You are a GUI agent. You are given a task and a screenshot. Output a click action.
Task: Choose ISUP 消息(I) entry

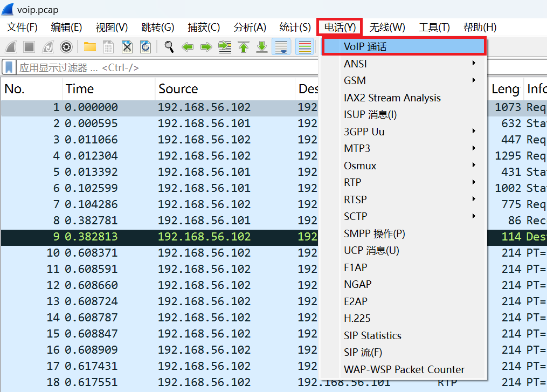click(x=404, y=114)
